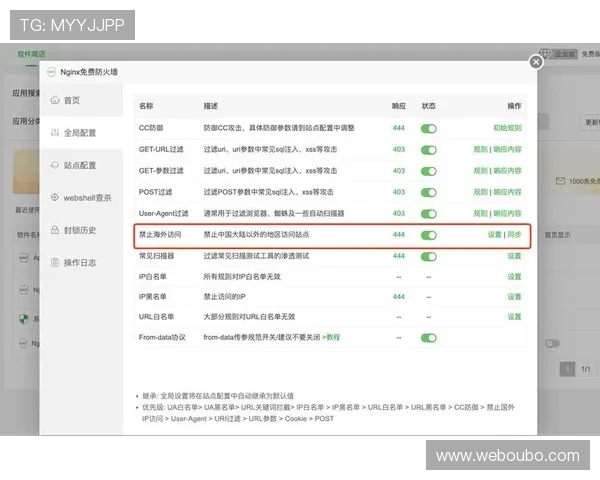This screenshot has height=480, width=600.
Task: Close the firewall dialog with X
Action: (x=536, y=62)
